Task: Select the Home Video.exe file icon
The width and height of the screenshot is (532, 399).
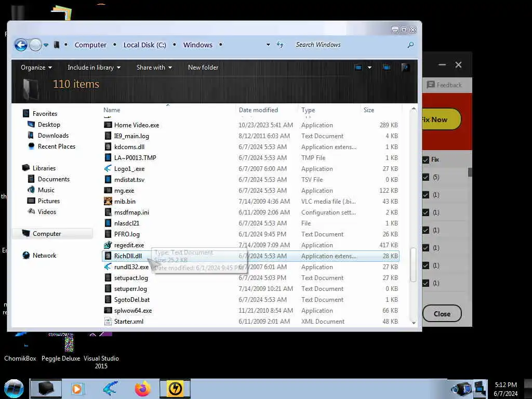Action: (x=108, y=125)
